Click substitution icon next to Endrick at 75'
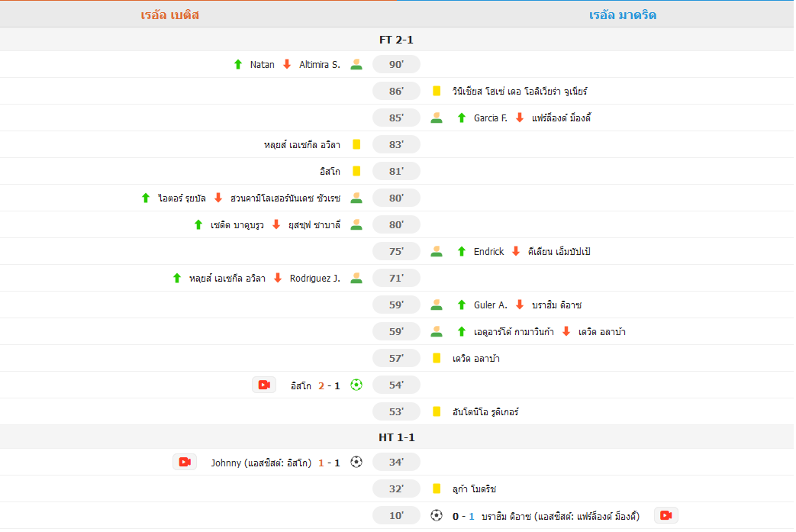796x532 pixels. pyautogui.click(x=437, y=251)
